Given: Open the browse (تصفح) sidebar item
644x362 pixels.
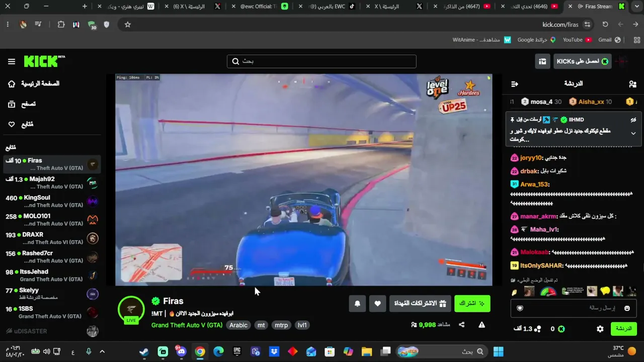Looking at the screenshot, I should [x=22, y=104].
